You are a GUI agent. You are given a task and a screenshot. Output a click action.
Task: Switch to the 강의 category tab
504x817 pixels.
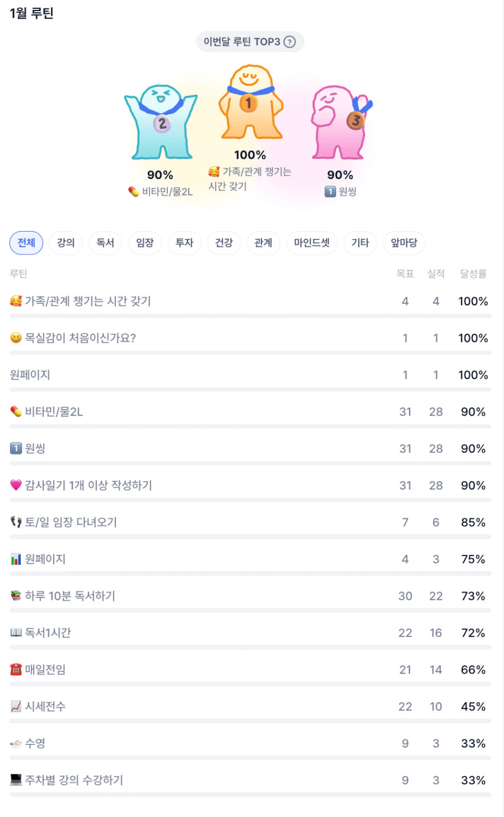click(66, 243)
